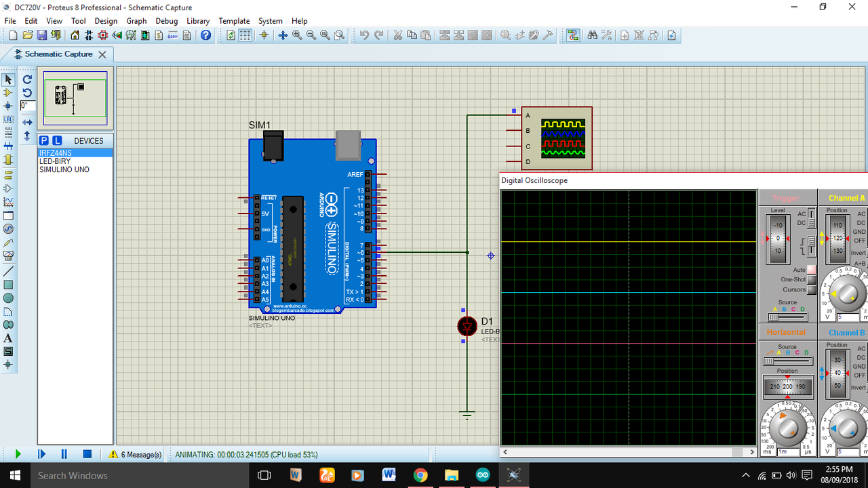Open the Library menu

click(198, 21)
